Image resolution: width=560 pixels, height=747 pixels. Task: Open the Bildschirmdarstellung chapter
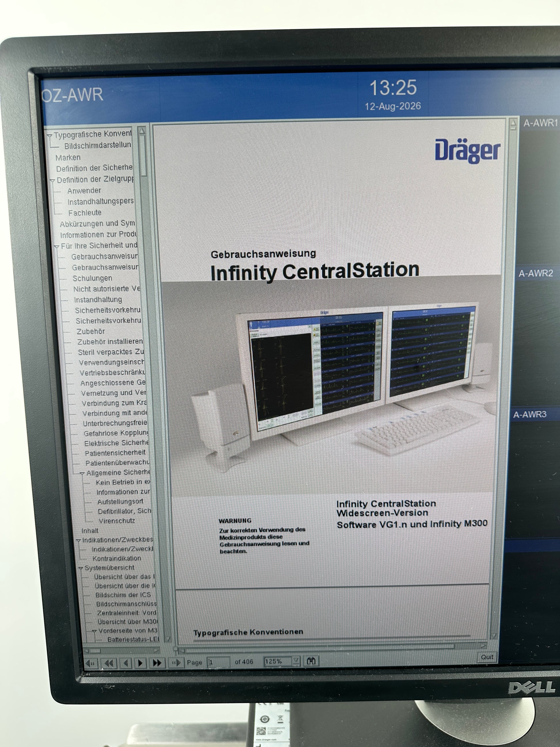click(x=98, y=146)
